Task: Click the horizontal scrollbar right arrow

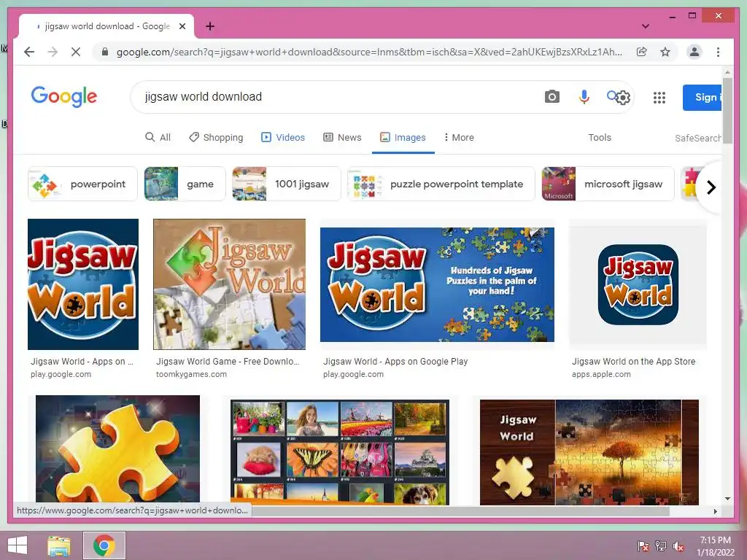Action: [715, 511]
